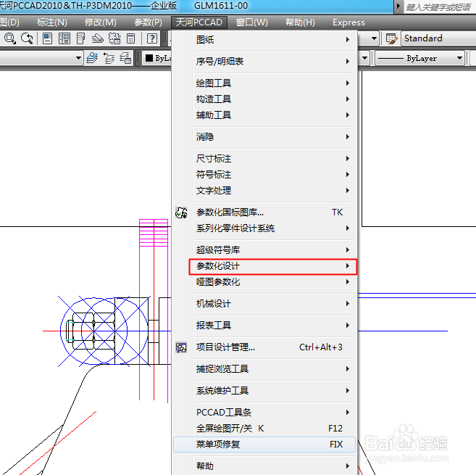Click the Help question mark icon
This screenshot has height=475, width=476.
pyautogui.click(x=152, y=38)
